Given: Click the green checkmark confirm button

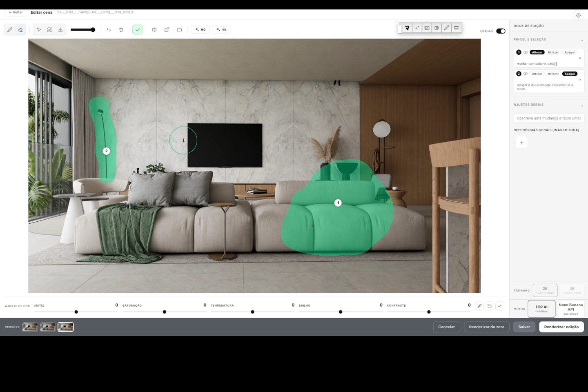Looking at the screenshot, I should coord(138,29).
